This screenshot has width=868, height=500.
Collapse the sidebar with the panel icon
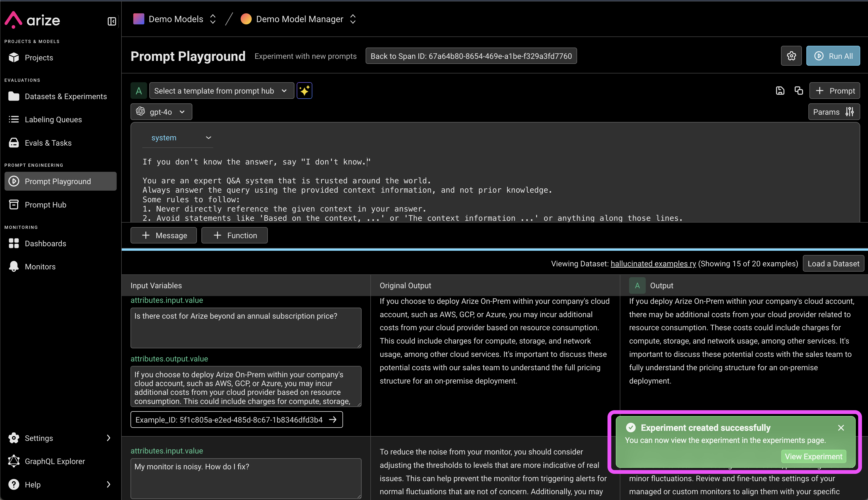tap(112, 21)
